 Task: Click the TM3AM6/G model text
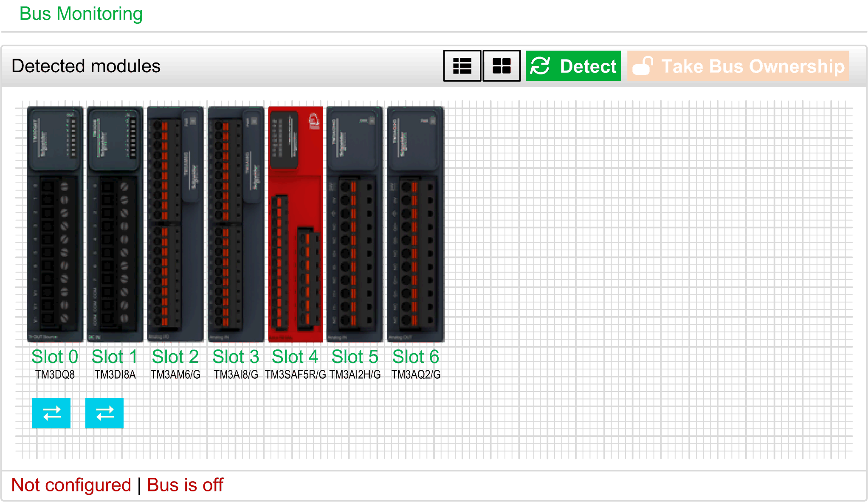[175, 374]
